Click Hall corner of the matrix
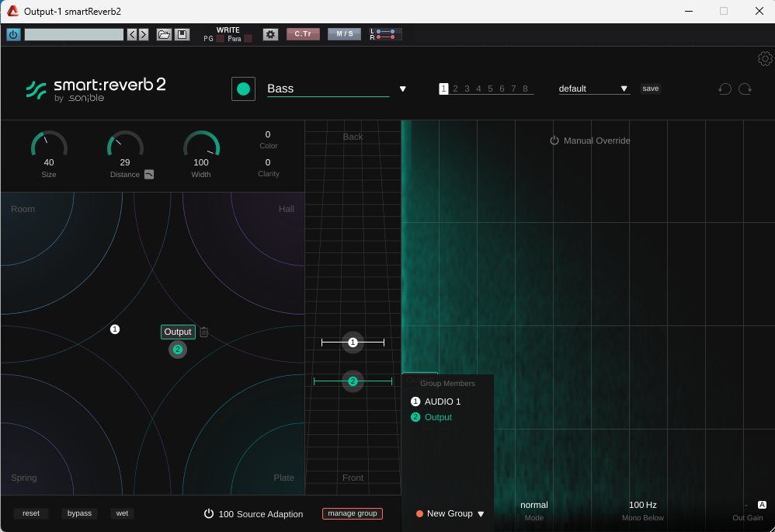The width and height of the screenshot is (775, 532). coord(287,209)
